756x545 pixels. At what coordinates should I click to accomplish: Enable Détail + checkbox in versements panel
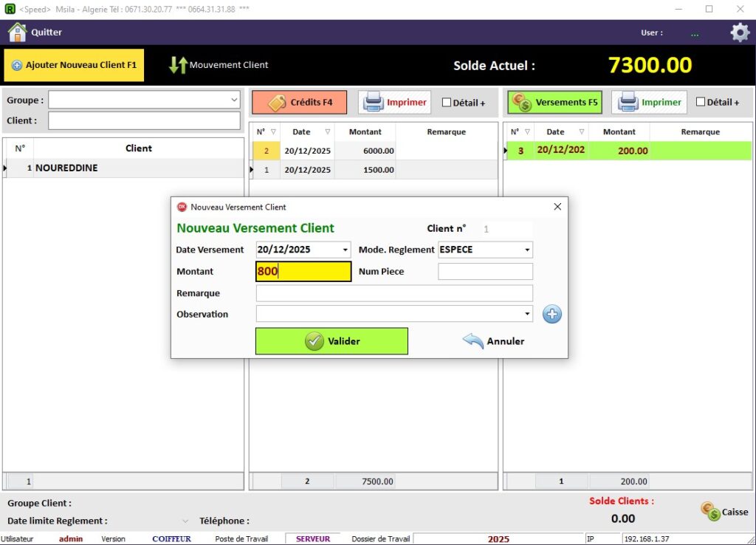[x=701, y=103]
